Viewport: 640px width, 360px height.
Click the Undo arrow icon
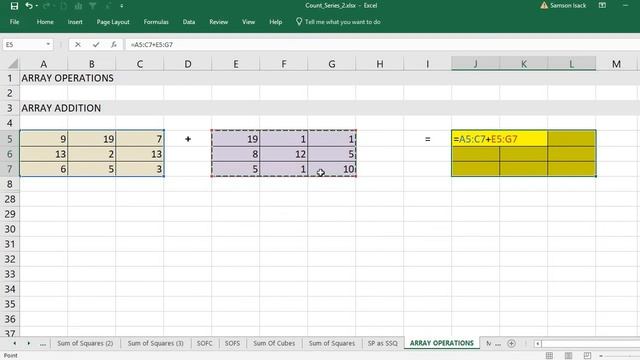[x=29, y=6]
